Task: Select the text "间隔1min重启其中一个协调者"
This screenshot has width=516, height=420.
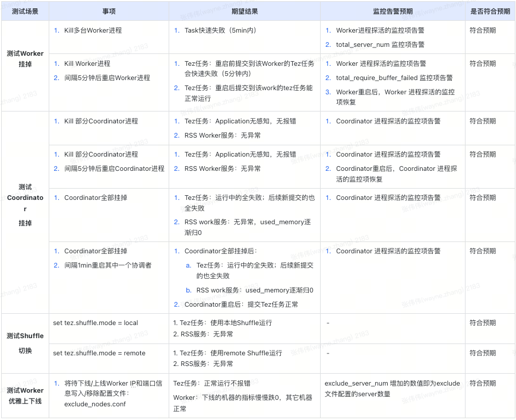Action: (108, 265)
